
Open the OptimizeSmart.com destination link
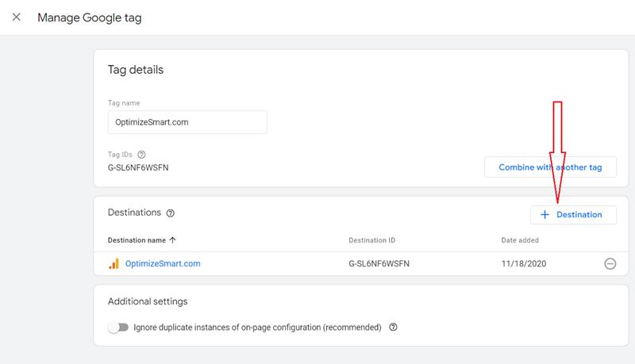point(163,264)
